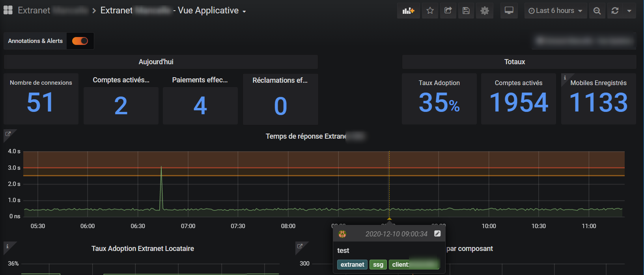Cycle view mode with the monitor icon
The image size is (644, 275).
pyautogui.click(x=509, y=11)
